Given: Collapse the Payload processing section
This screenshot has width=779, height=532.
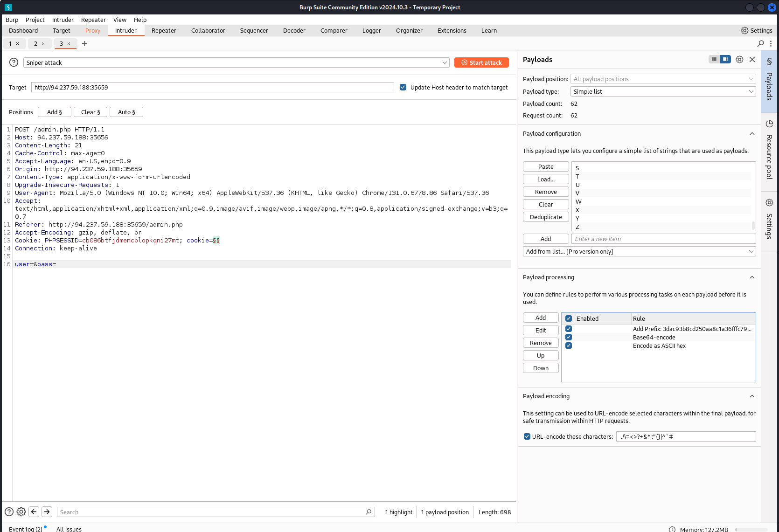Looking at the screenshot, I should (752, 277).
